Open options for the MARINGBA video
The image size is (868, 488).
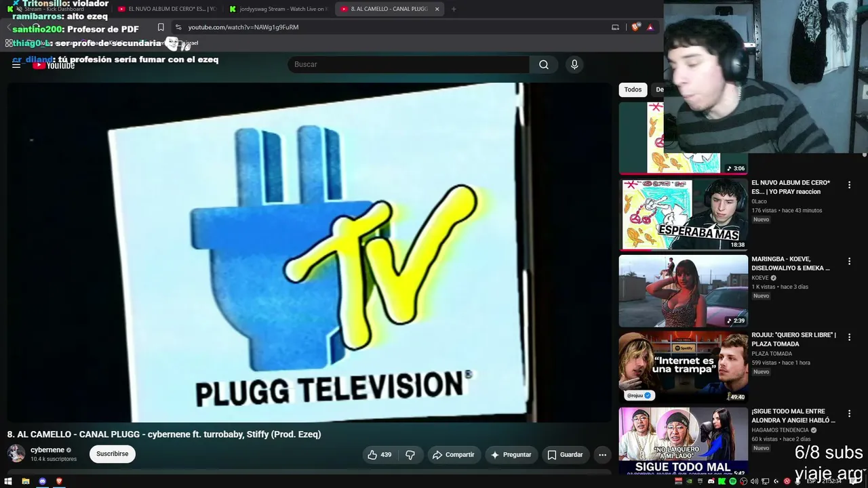click(849, 262)
